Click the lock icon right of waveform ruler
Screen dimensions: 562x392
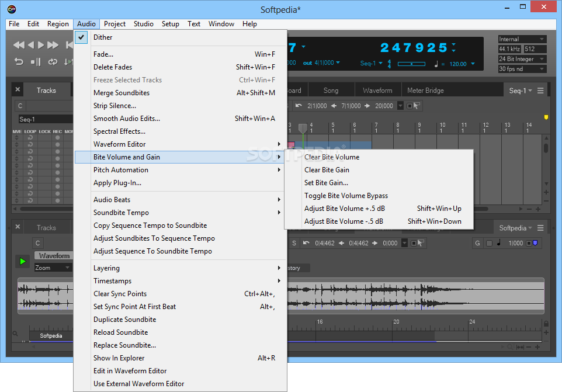pos(546,324)
